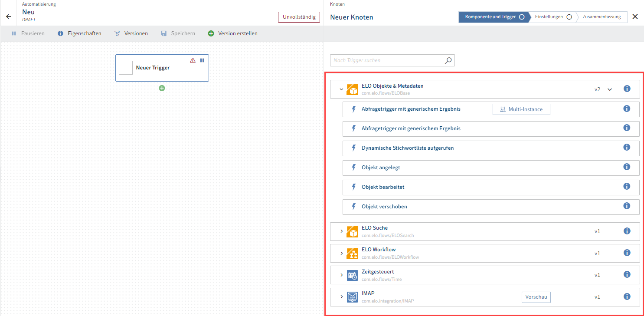Click the pause icon on Neuer Trigger node
This screenshot has height=316, width=644.
coord(202,60)
